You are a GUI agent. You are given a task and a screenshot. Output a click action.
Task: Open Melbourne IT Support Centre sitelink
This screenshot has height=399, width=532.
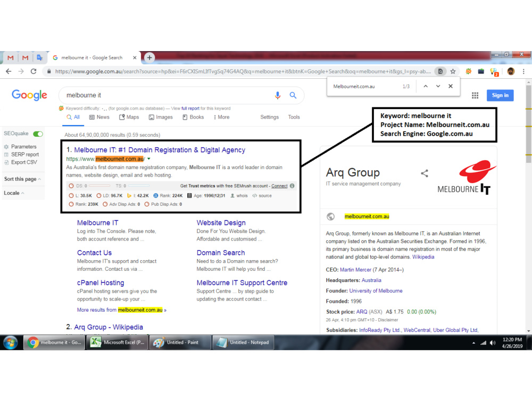pyautogui.click(x=242, y=282)
